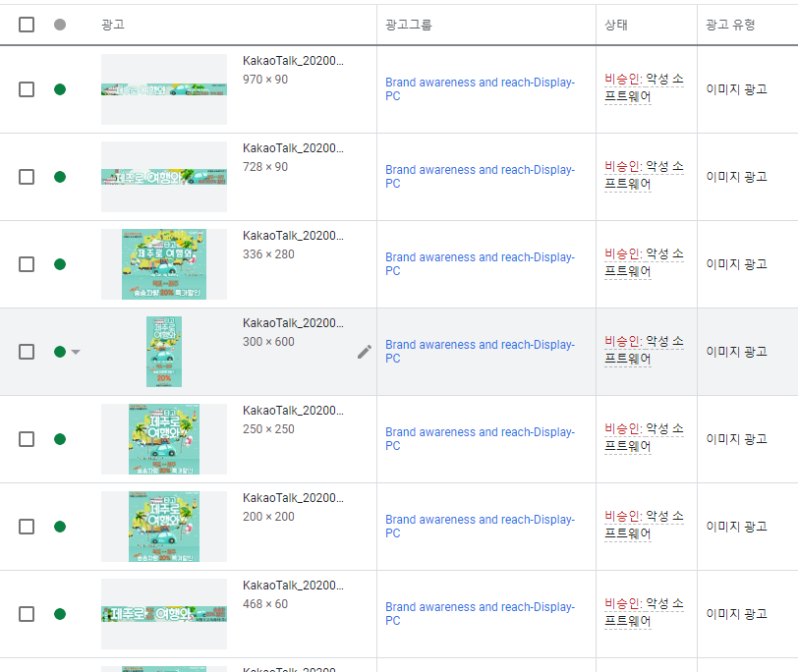The height and width of the screenshot is (672, 798).
Task: Check the box for 970 × 90 ad
Action: [27, 89]
